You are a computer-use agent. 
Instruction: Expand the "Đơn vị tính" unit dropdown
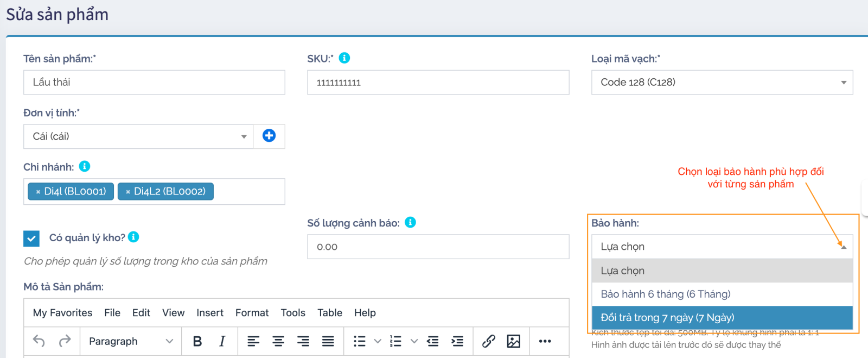[138, 136]
